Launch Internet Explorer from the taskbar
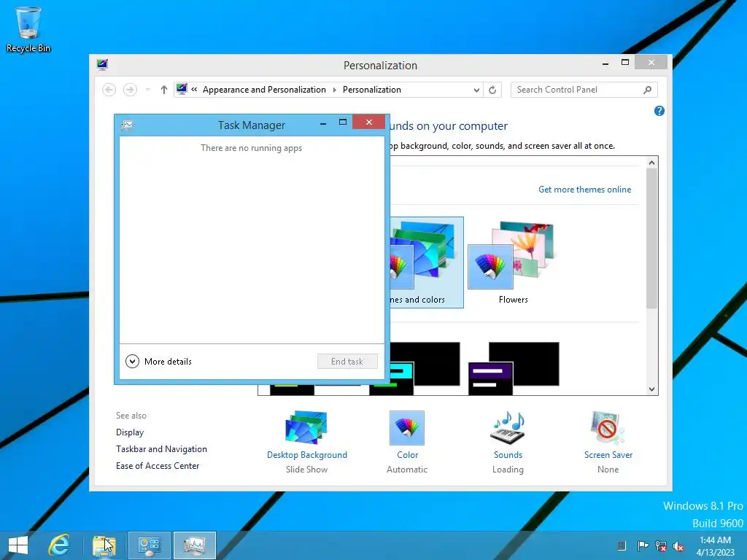 click(59, 545)
